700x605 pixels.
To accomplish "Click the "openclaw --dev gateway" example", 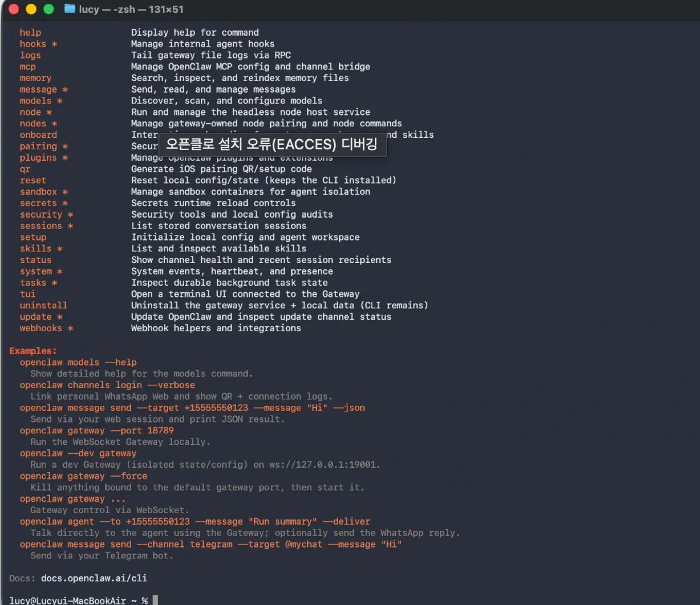I will coord(78,454).
